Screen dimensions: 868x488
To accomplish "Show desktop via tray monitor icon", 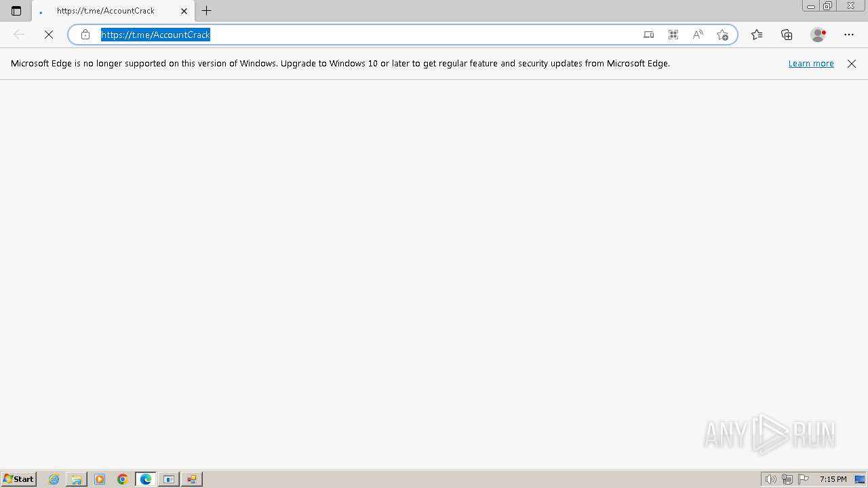I will 860,479.
